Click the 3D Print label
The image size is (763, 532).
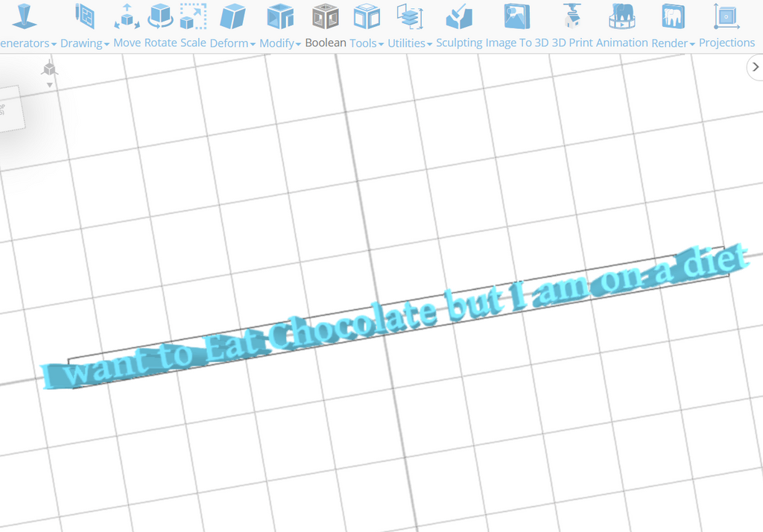click(572, 42)
